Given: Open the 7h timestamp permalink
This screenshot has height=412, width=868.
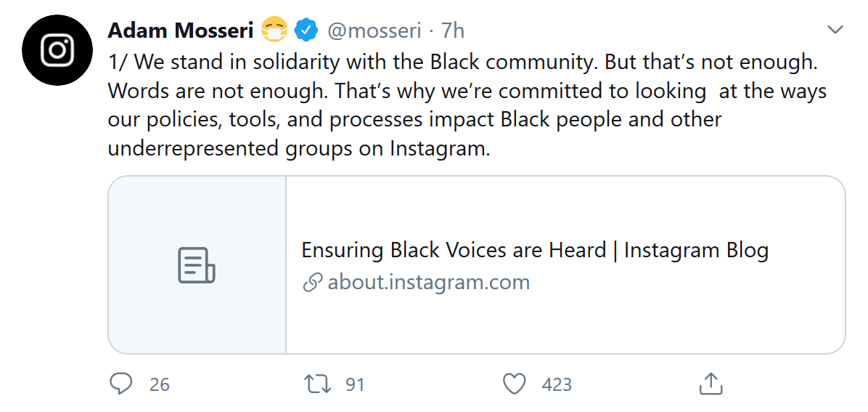Looking at the screenshot, I should point(453,30).
